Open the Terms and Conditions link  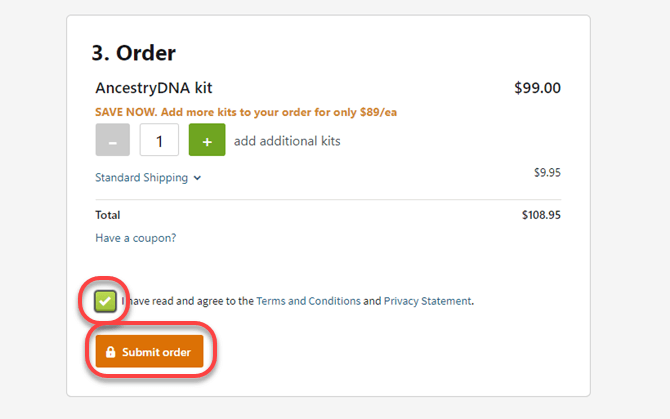309,301
